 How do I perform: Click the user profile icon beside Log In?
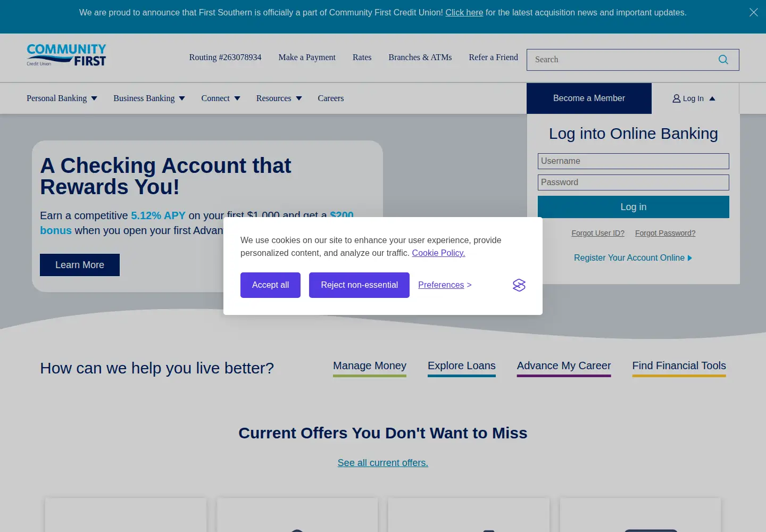click(677, 98)
